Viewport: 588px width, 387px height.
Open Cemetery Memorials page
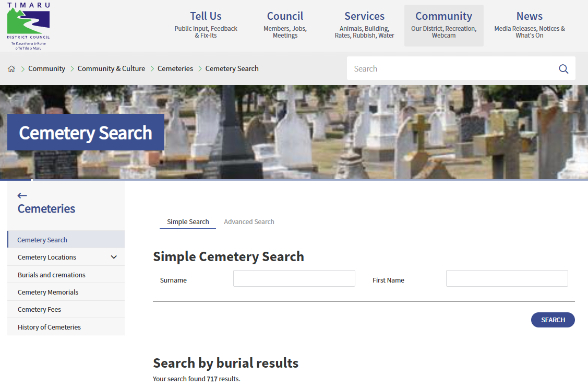pyautogui.click(x=66, y=292)
